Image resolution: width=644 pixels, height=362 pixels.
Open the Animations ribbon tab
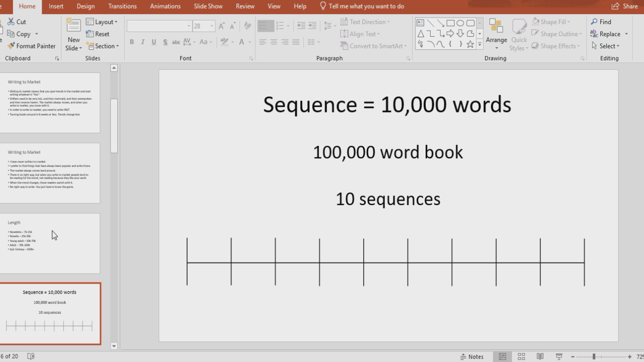tap(165, 6)
